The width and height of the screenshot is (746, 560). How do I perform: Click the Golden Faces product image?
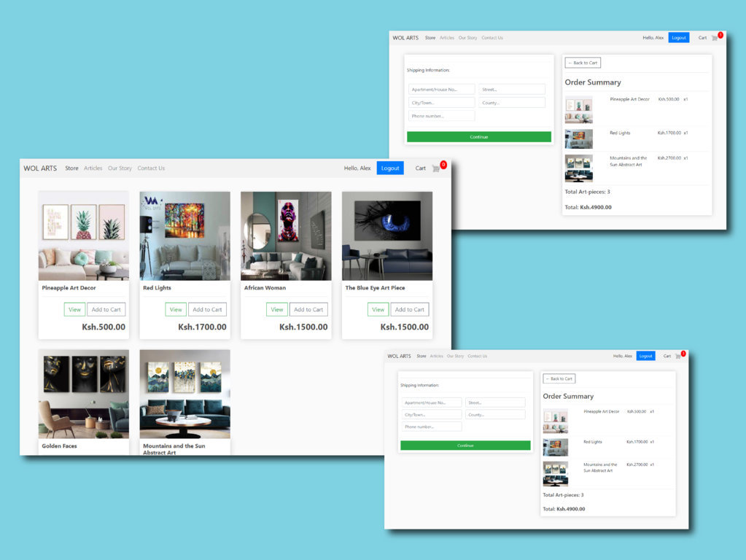84,394
